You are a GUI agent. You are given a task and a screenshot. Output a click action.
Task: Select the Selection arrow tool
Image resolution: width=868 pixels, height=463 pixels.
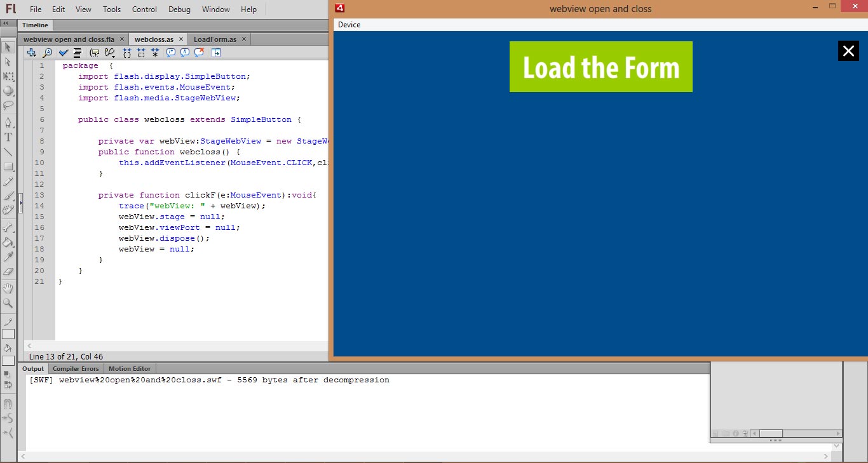(x=8, y=47)
